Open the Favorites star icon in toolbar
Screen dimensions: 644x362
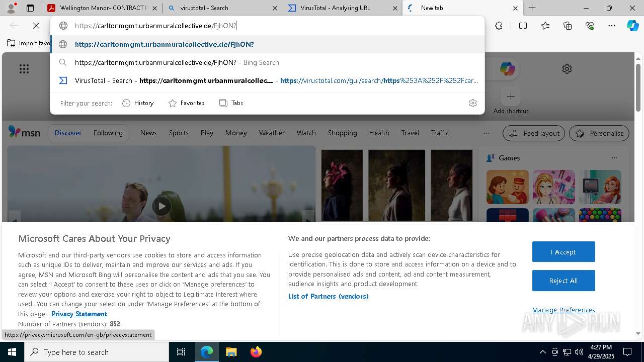pyautogui.click(x=545, y=26)
